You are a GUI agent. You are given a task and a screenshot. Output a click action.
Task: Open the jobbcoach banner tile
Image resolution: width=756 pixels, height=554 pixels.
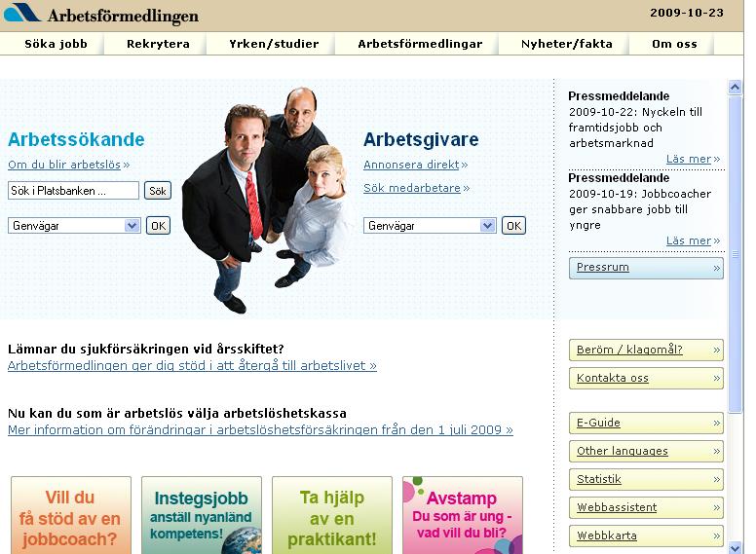(x=71, y=515)
